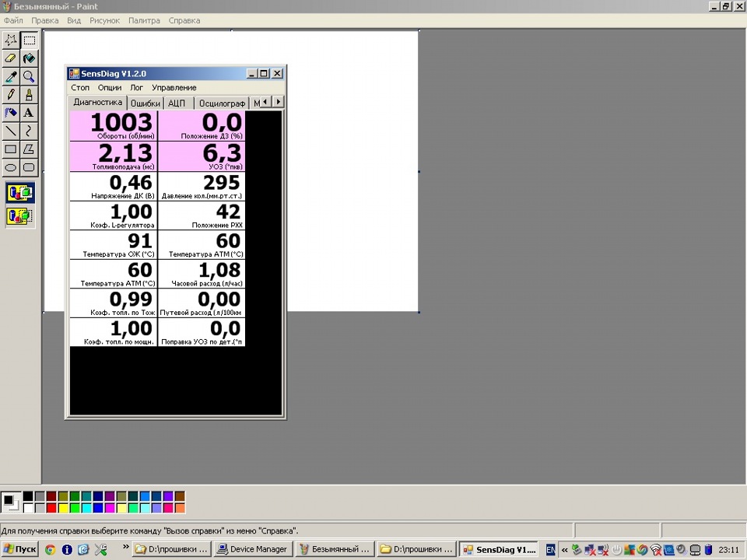747x560 pixels.
Task: Open the Справка menu in Paint
Action: pos(184,20)
